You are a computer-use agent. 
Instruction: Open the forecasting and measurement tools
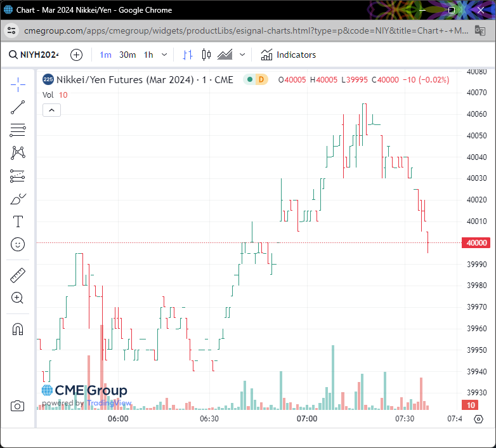(18, 176)
